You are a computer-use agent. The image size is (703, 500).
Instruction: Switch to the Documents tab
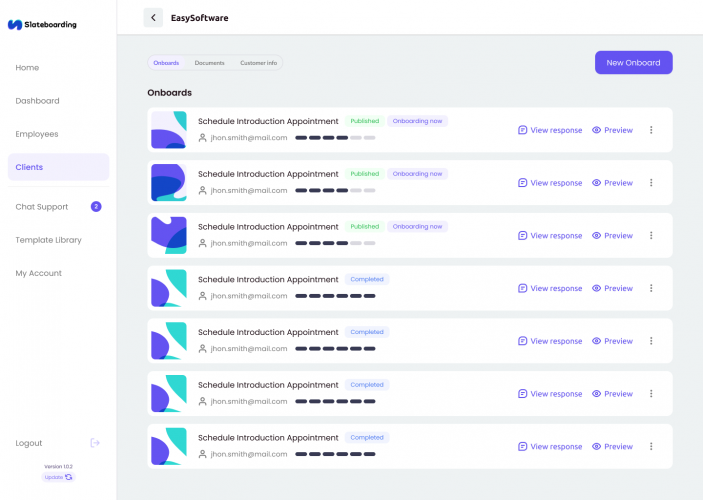tap(209, 63)
